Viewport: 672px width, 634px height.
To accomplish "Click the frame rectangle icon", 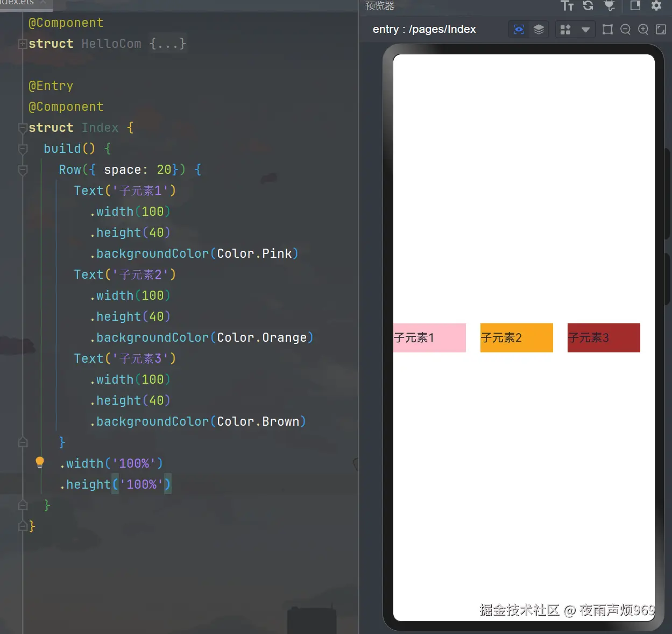I will click(607, 30).
